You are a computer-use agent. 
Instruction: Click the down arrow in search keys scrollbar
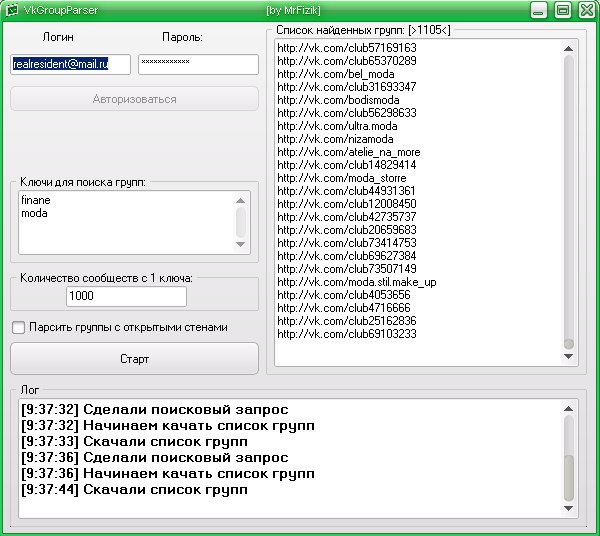pos(240,243)
